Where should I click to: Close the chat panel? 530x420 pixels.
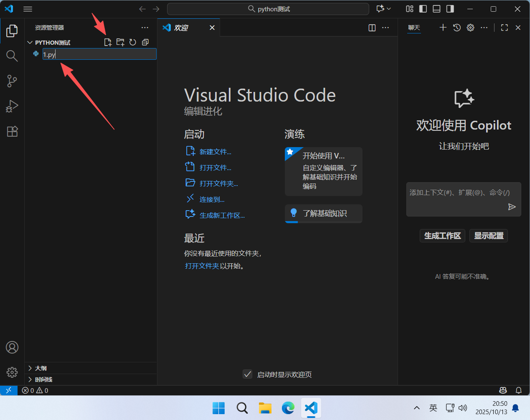pyautogui.click(x=518, y=28)
